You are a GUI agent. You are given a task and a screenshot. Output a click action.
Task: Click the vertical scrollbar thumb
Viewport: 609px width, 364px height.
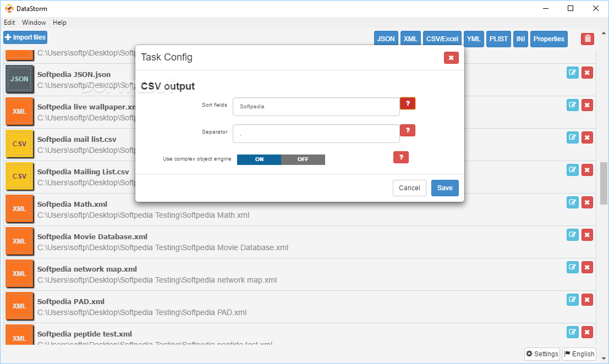click(x=603, y=183)
